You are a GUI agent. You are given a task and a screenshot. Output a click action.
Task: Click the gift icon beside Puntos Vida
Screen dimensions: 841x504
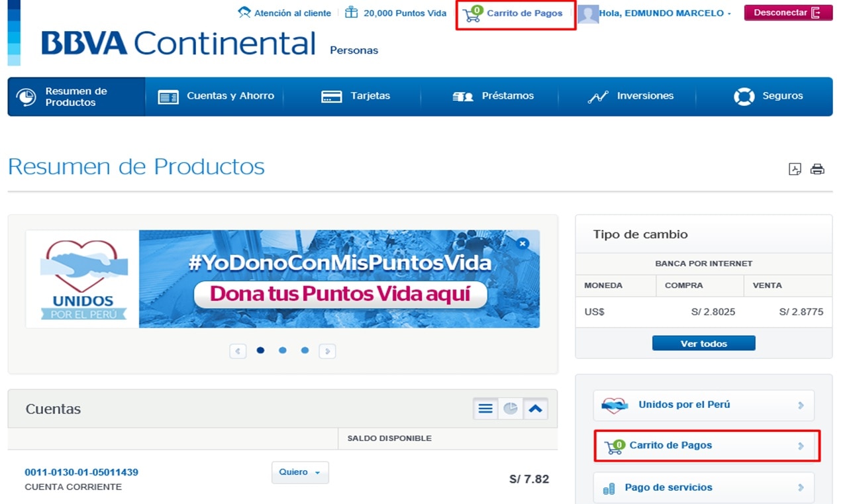(x=352, y=12)
